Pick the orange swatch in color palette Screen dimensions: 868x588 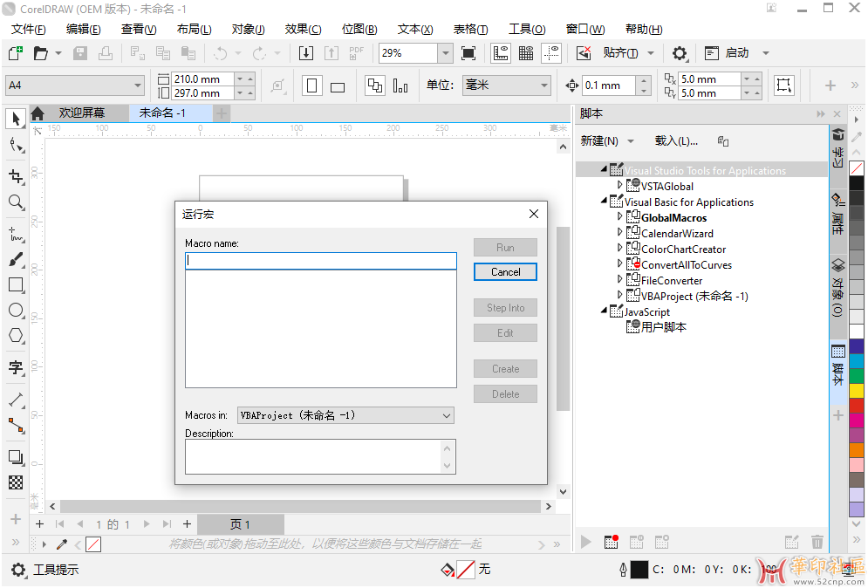point(857,450)
